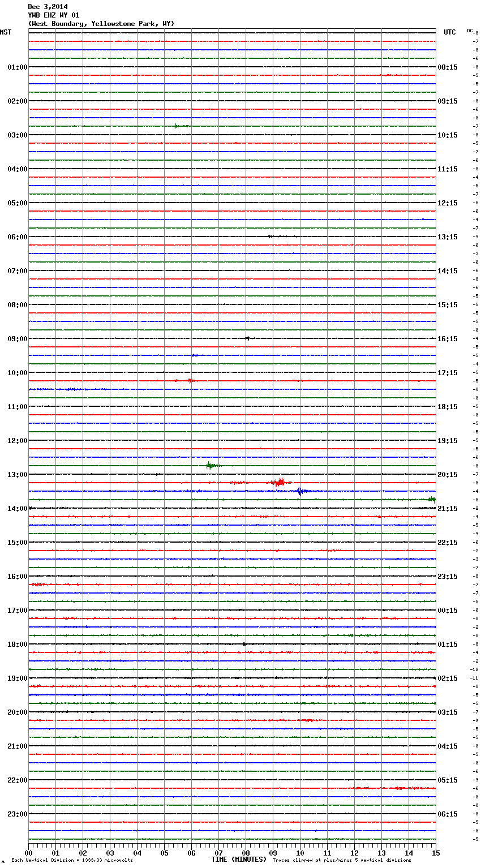Select the MST time label "14:00"
The height and width of the screenshot is (868, 481).
click(18, 509)
